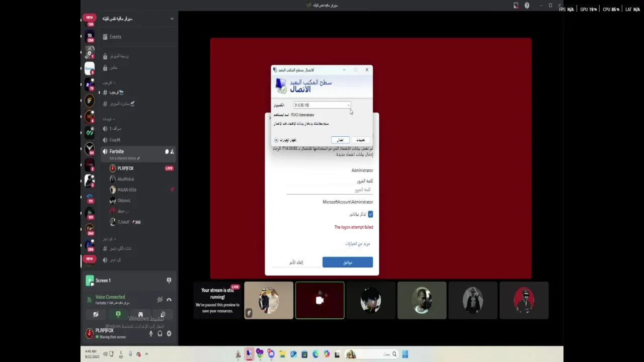Click the More choices link
This screenshot has width=644, height=362.
click(358, 244)
